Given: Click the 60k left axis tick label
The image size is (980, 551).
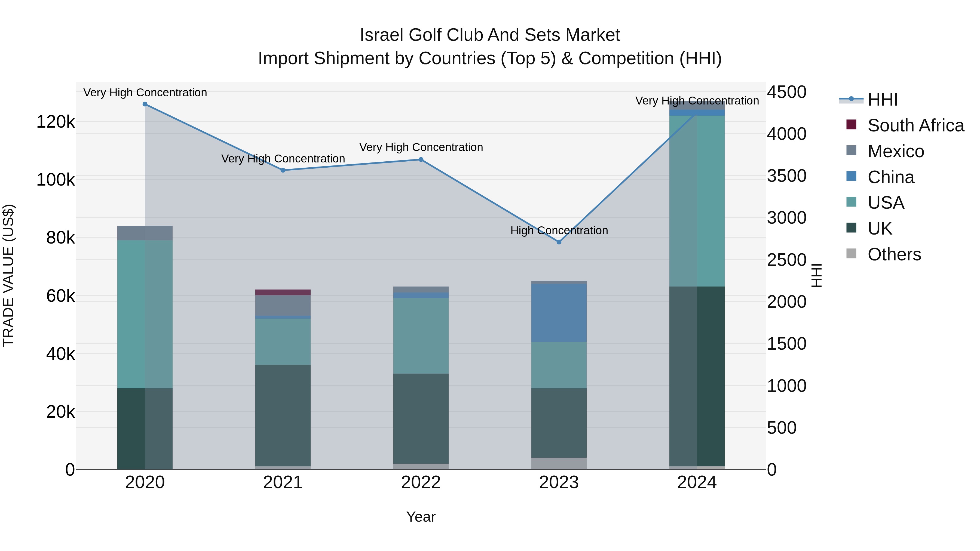Looking at the screenshot, I should point(60,296).
